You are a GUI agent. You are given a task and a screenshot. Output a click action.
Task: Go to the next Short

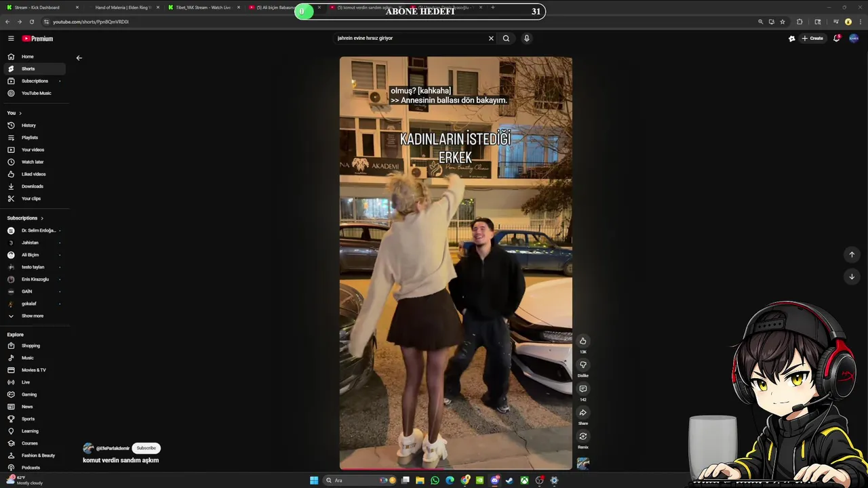click(852, 277)
